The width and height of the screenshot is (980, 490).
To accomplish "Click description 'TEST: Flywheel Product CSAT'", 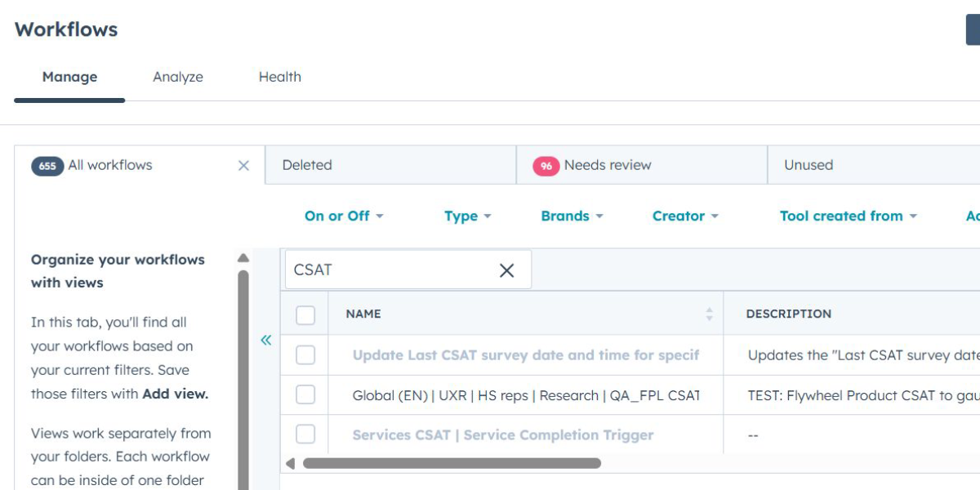I will [x=863, y=395].
